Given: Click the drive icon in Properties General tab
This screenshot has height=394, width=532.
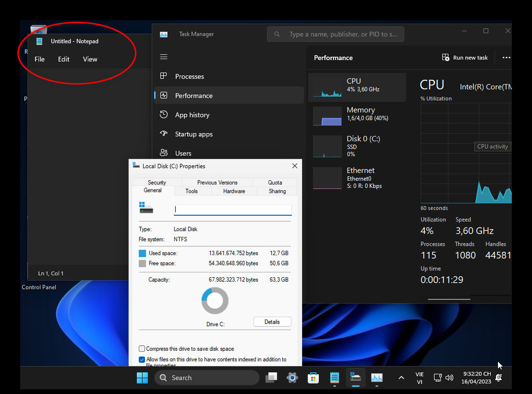Looking at the screenshot, I should (x=146, y=207).
